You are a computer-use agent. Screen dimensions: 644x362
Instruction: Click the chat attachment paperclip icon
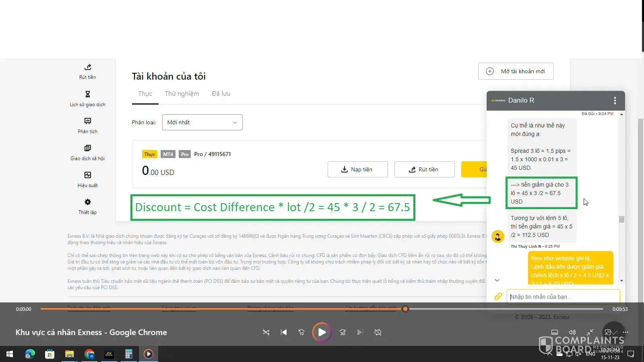[498, 296]
